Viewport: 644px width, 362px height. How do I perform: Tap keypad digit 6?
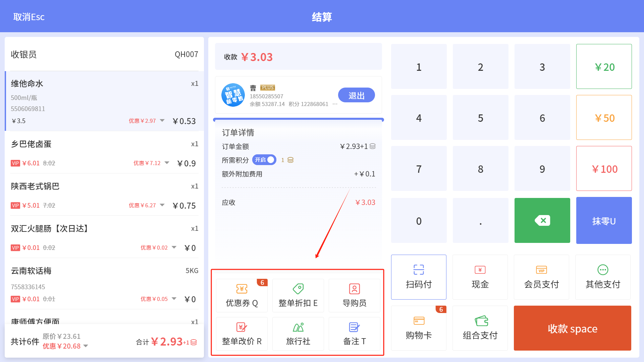tap(542, 117)
